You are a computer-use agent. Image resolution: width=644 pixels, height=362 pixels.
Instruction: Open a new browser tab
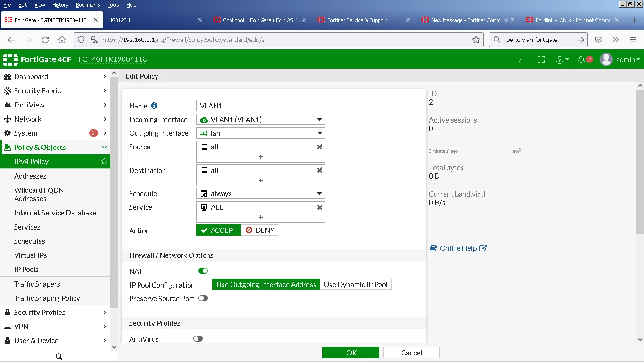point(635,20)
